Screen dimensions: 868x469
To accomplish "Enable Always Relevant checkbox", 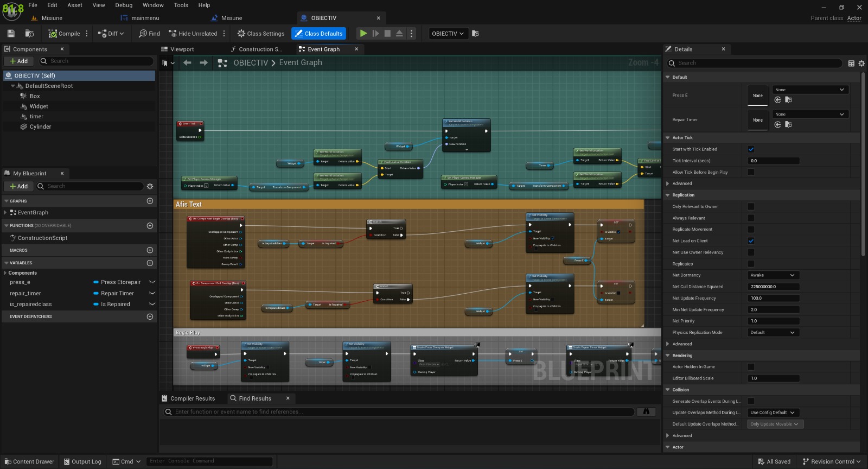I will pos(751,218).
